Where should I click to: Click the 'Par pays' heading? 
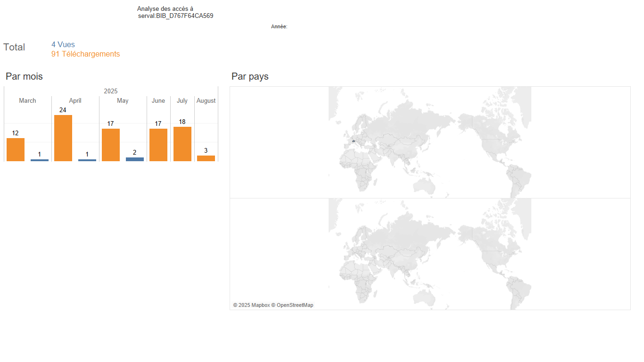[250, 76]
